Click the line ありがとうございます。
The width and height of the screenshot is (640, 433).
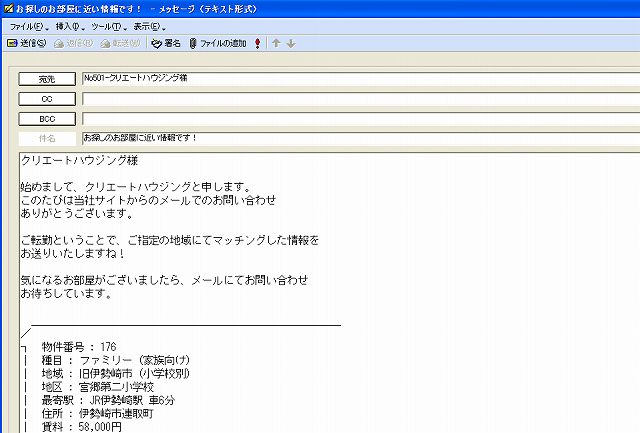[77, 213]
